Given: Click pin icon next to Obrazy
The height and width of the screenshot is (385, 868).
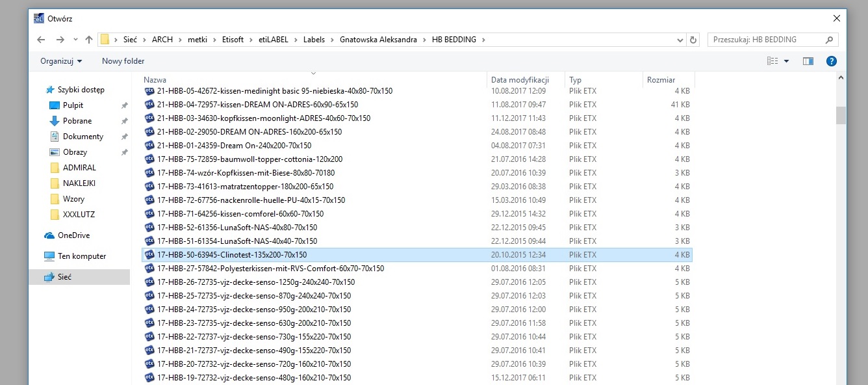Looking at the screenshot, I should (x=124, y=152).
